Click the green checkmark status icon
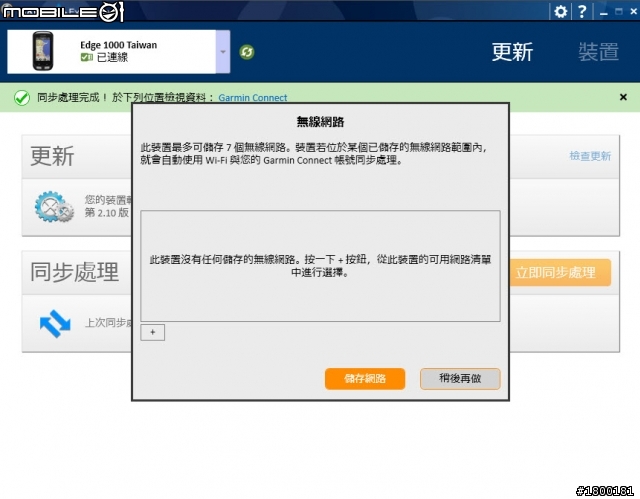640x499 pixels. pos(22,98)
